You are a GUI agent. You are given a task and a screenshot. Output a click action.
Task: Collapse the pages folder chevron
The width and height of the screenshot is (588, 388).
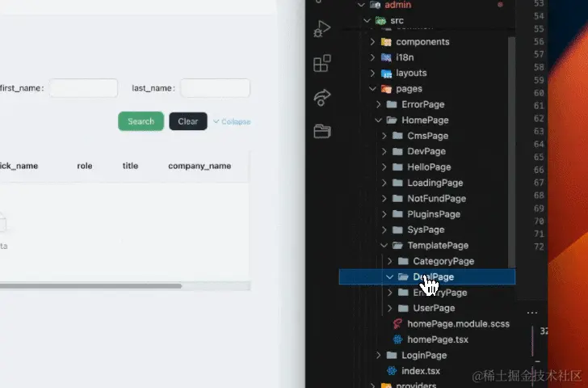(372, 89)
